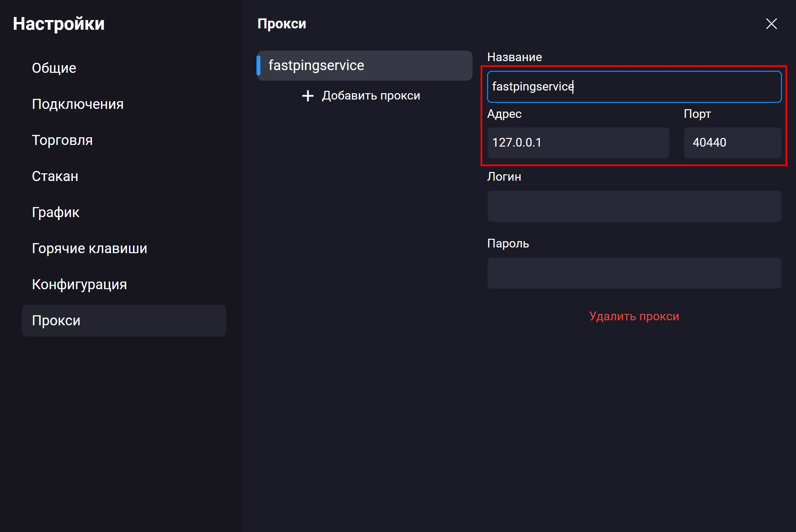
Task: Open Горячие клавиши settings section
Action: point(89,248)
